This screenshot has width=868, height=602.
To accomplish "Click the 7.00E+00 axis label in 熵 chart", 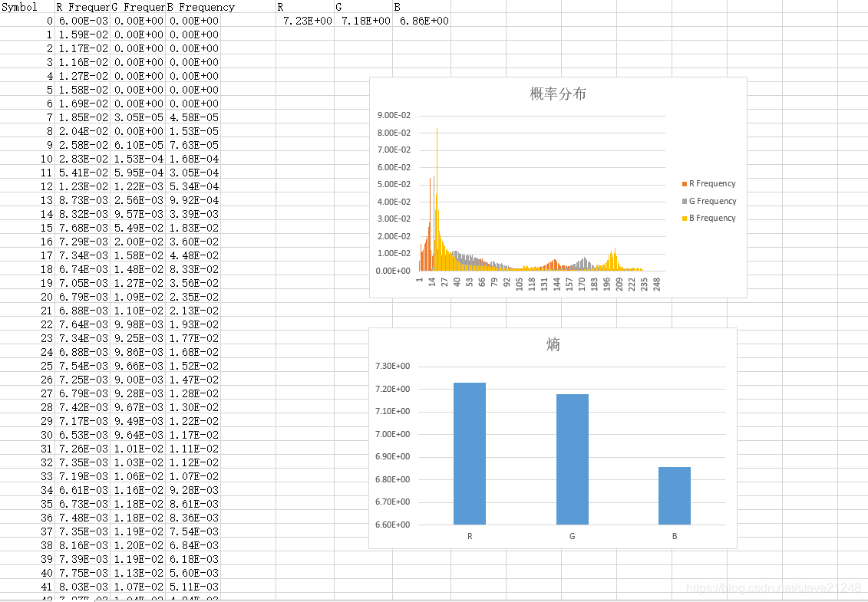I will point(392,434).
